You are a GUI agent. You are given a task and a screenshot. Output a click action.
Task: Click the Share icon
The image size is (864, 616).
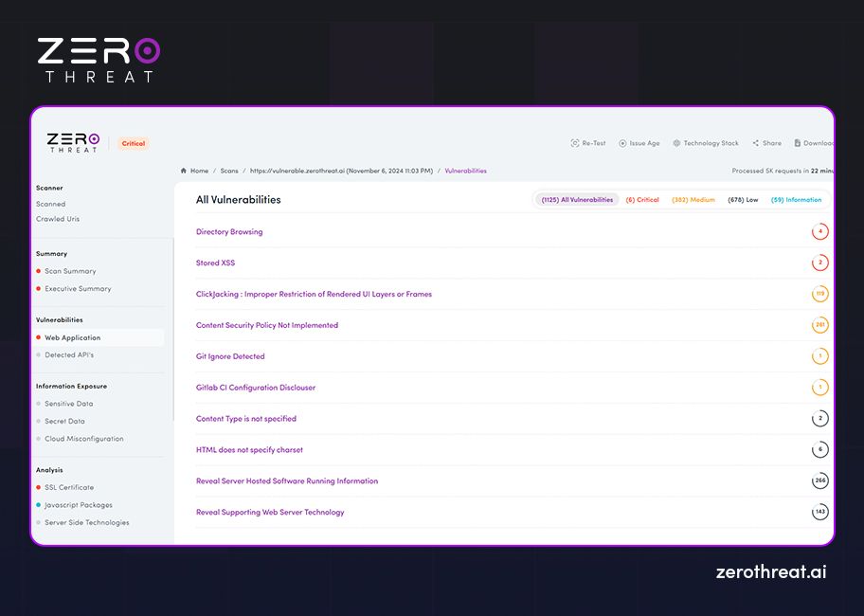(754, 142)
